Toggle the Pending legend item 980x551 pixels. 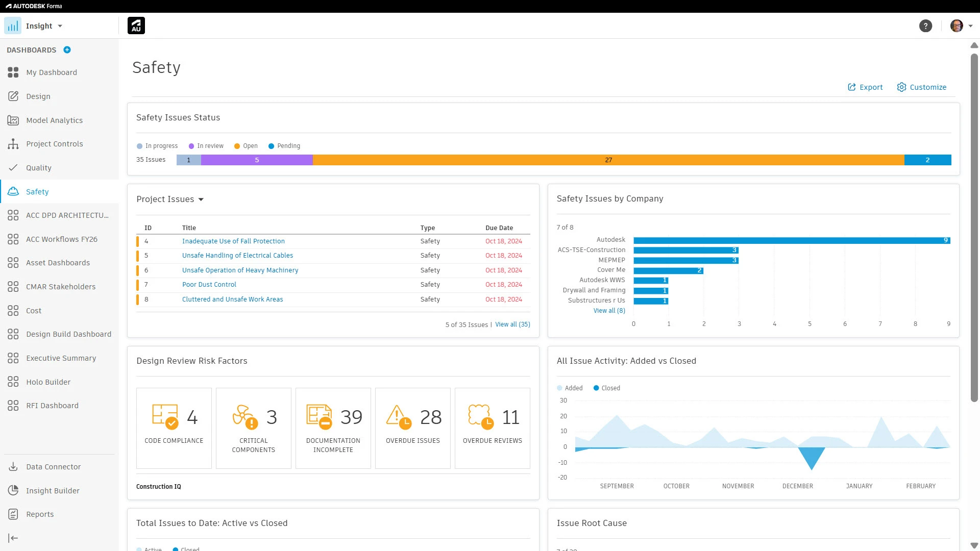click(x=284, y=146)
